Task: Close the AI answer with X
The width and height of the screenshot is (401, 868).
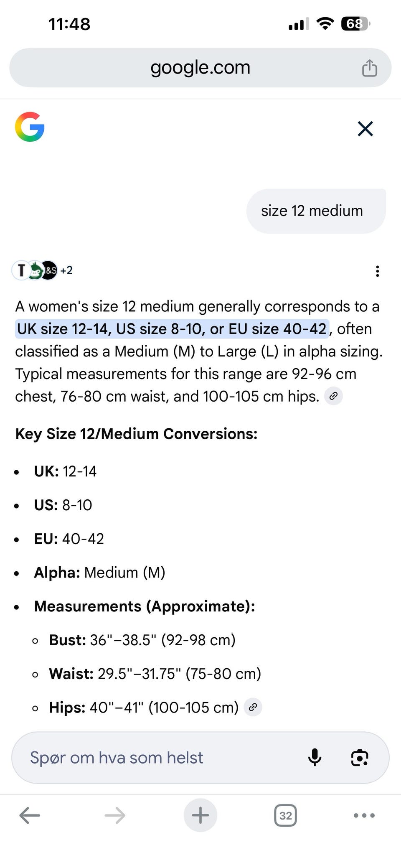Action: 365,129
